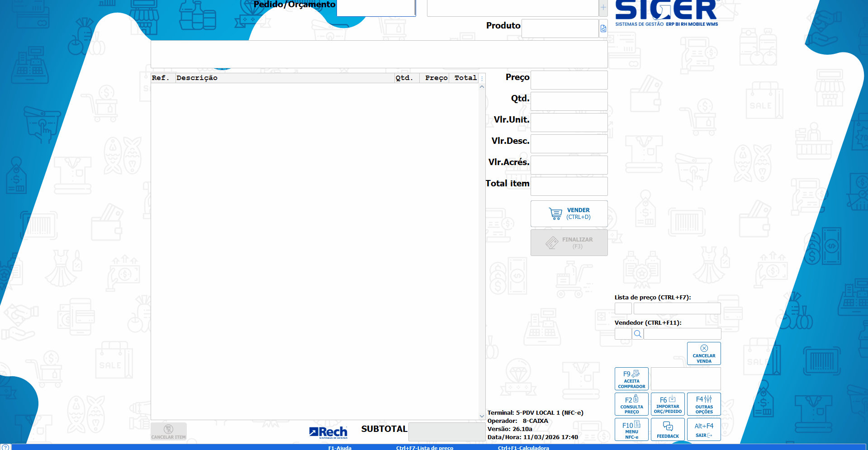Click the wide field beside Pedido/Orçamento
Viewport: 868px width, 450px height.
[x=512, y=8]
